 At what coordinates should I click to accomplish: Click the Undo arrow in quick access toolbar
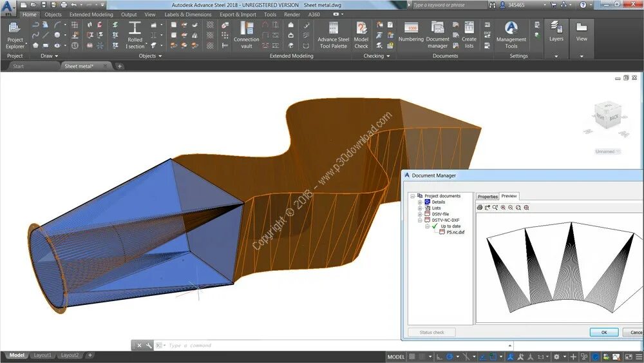[74, 5]
